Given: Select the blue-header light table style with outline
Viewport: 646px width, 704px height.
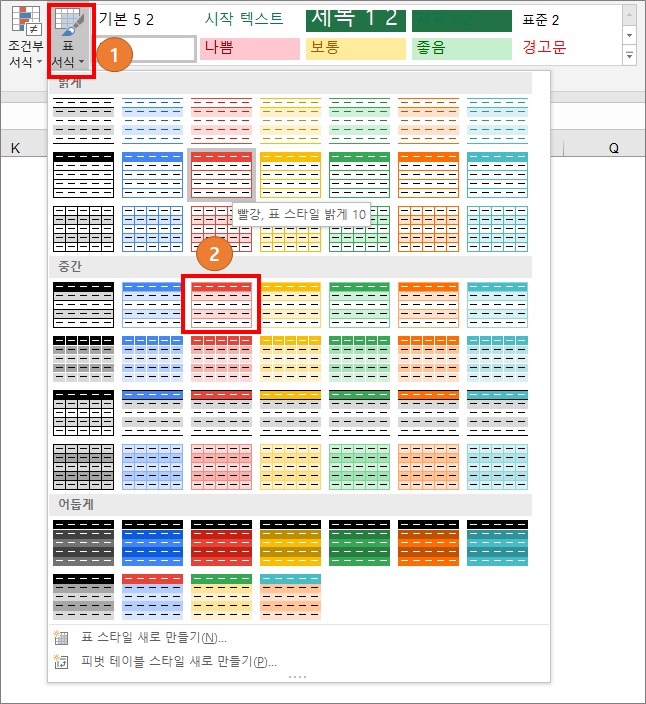Looking at the screenshot, I should pyautogui.click(x=152, y=175).
